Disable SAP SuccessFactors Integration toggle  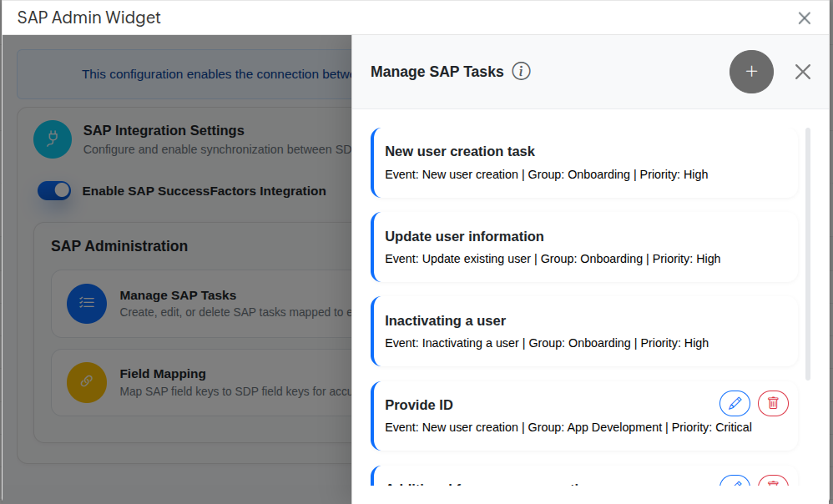[x=53, y=190]
